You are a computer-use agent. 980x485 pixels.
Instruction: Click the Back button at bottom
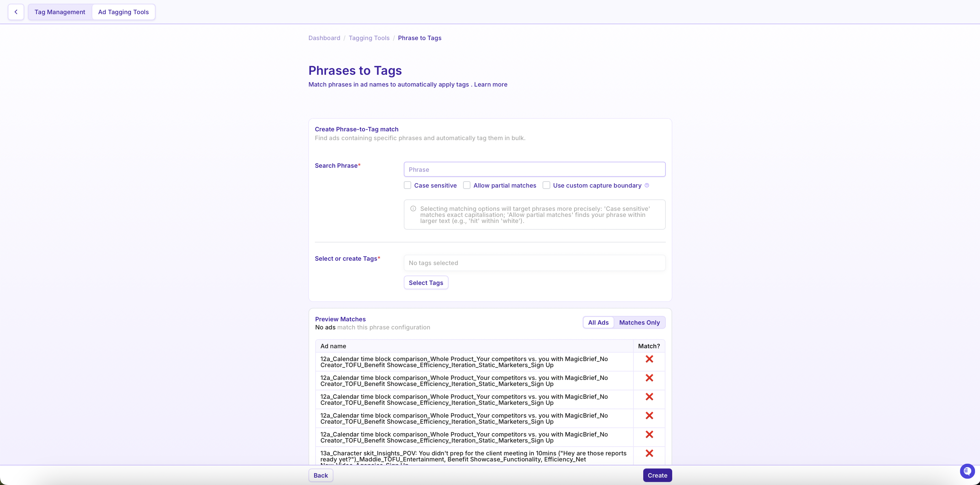(x=321, y=475)
